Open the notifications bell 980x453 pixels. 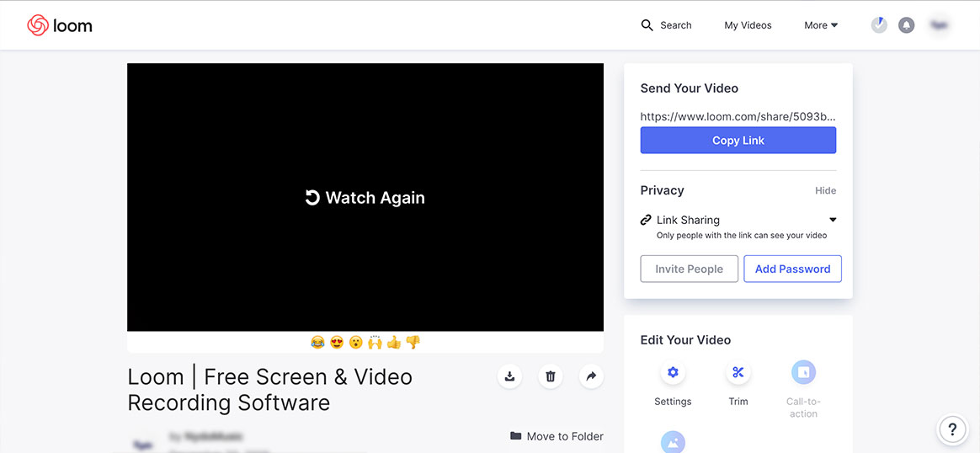906,25
